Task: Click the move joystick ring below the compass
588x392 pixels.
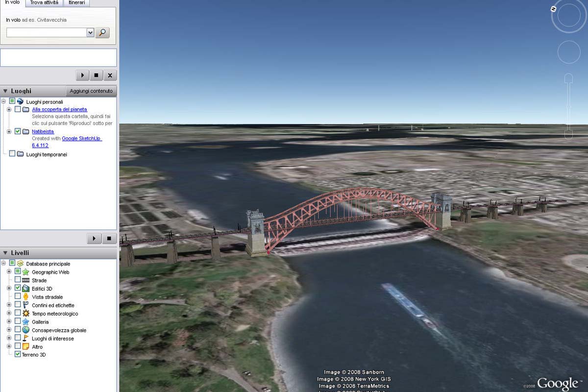Action: [x=569, y=51]
